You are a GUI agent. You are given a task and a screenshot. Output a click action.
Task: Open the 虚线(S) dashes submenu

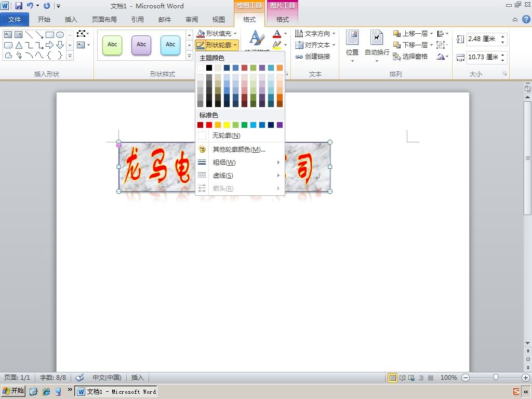pyautogui.click(x=239, y=176)
